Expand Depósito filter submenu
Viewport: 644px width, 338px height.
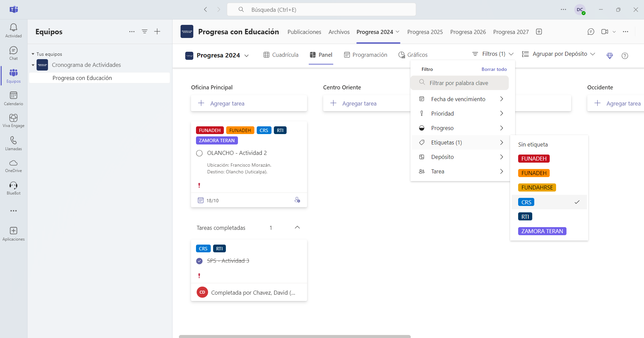click(460, 157)
